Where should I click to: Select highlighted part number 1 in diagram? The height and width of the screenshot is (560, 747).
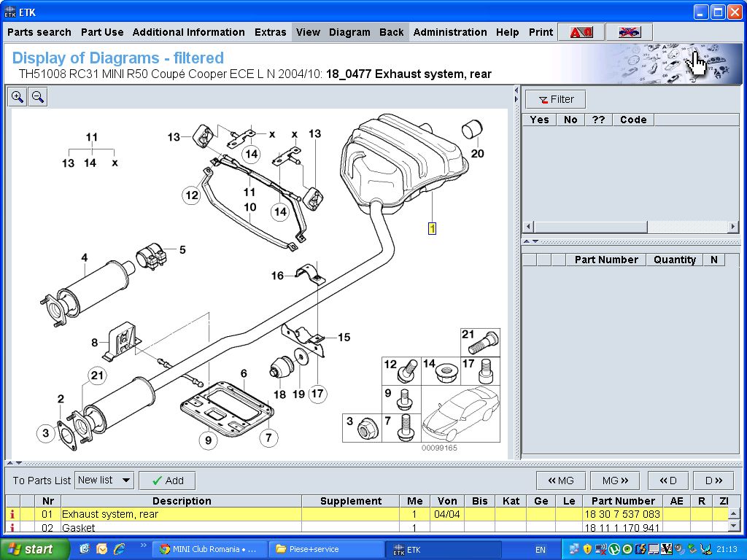click(432, 228)
